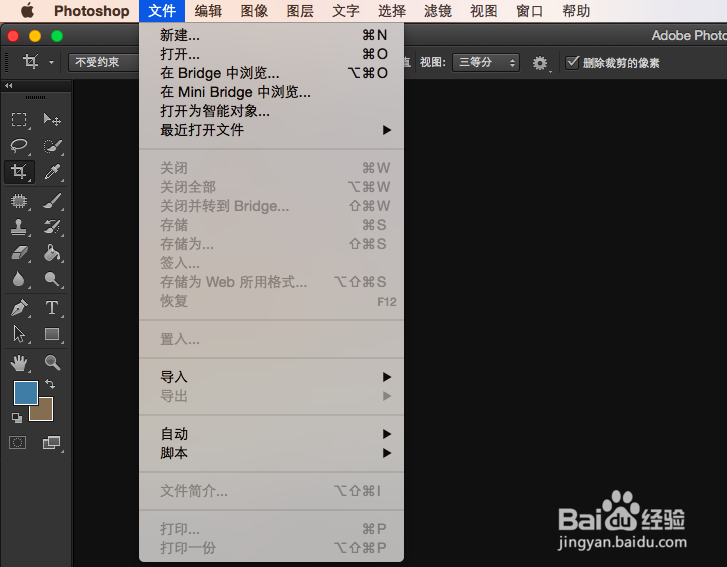Viewport: 727px width, 567px height.
Task: Crop tool icon in options bar
Action: click(x=31, y=62)
